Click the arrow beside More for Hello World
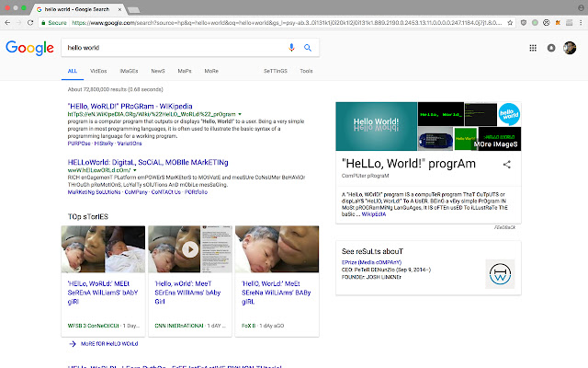Screen dimensions: 588x368 [73, 343]
